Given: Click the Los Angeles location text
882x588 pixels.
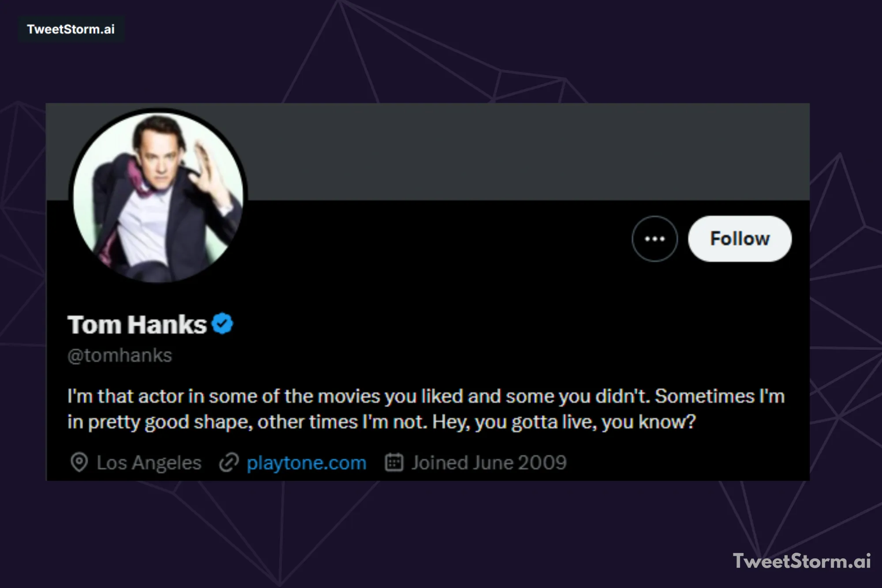Looking at the screenshot, I should (x=149, y=463).
